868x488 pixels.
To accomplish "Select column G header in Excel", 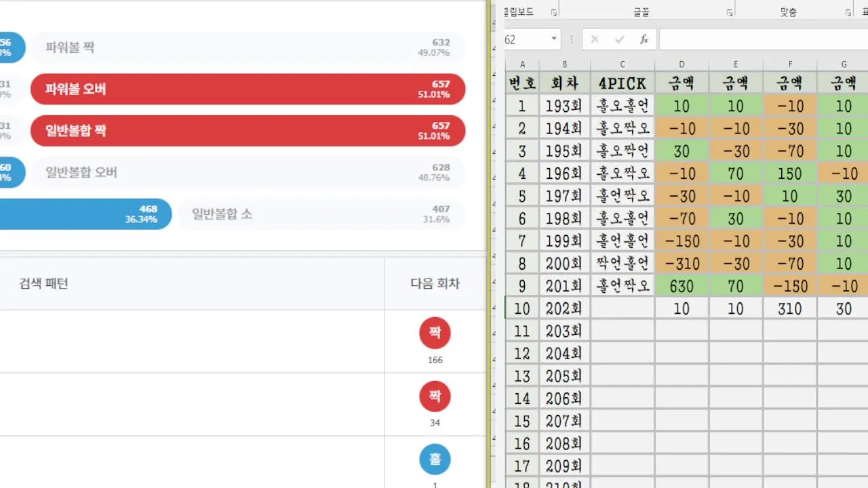I will tap(843, 64).
